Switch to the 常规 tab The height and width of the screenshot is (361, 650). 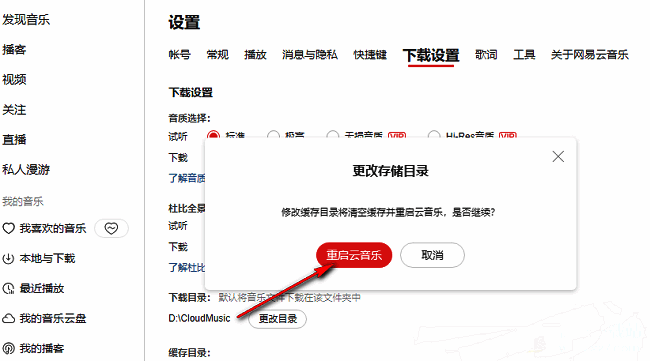point(218,55)
